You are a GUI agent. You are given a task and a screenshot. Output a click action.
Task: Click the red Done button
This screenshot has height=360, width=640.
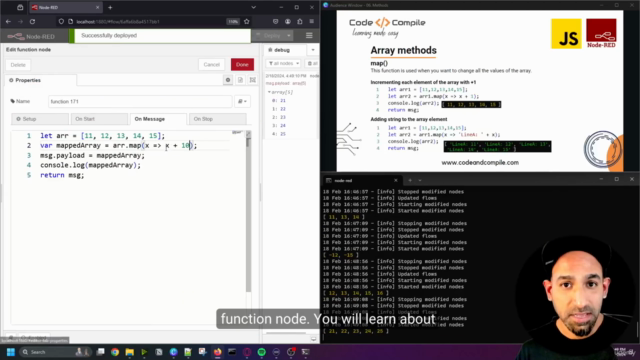pyautogui.click(x=242, y=64)
